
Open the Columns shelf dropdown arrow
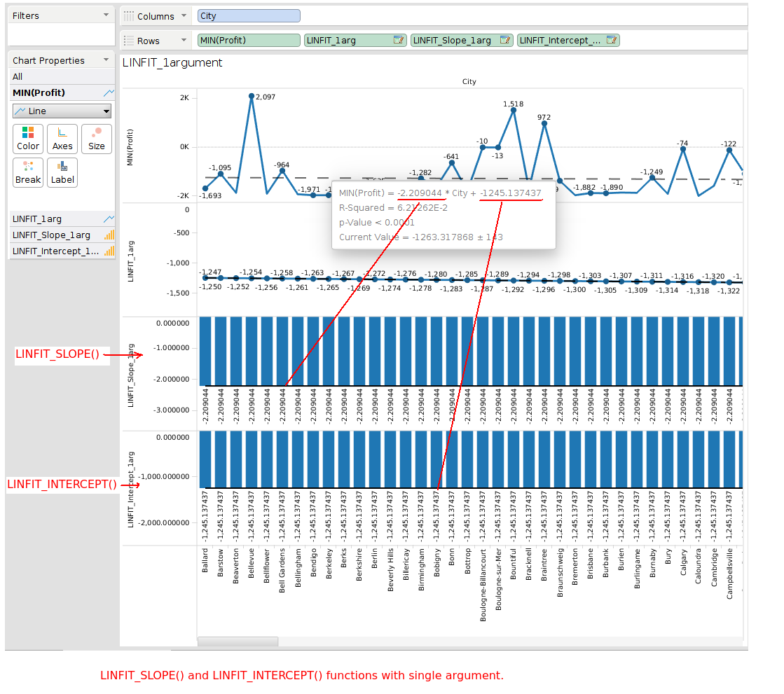click(x=184, y=15)
